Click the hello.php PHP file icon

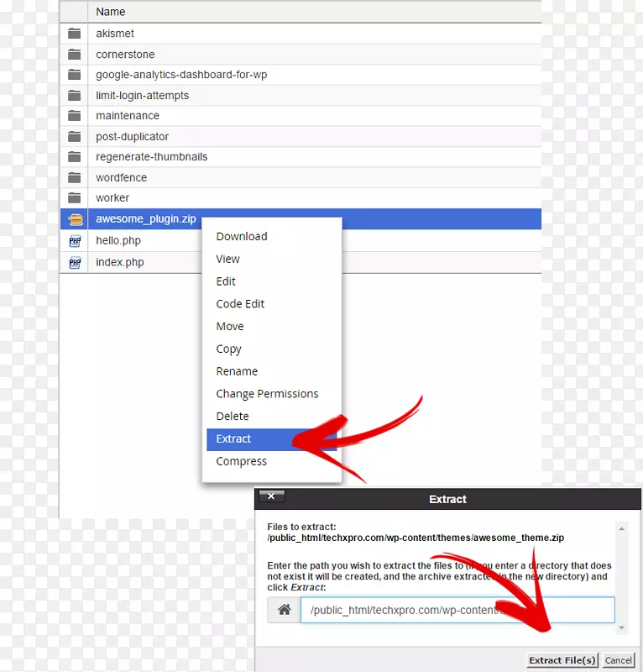coord(75,241)
